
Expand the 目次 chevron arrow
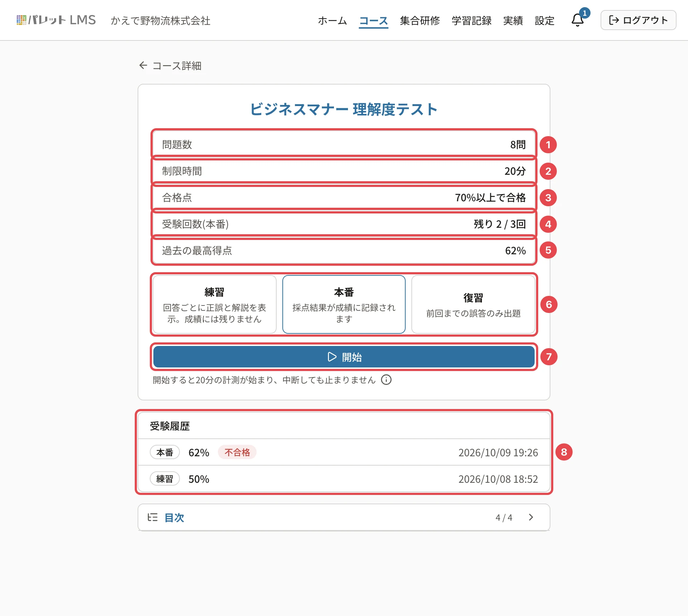pyautogui.click(x=531, y=517)
